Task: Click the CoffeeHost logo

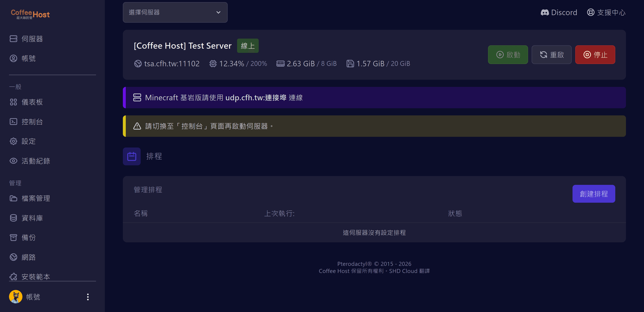Action: (x=30, y=14)
